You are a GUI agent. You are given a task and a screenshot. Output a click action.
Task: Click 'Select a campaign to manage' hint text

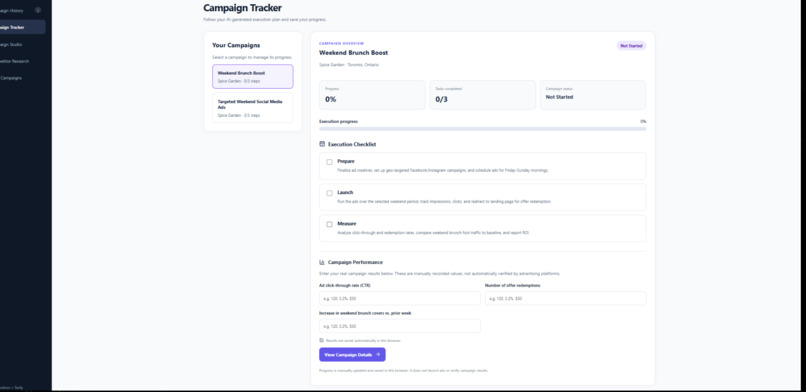[x=252, y=58]
